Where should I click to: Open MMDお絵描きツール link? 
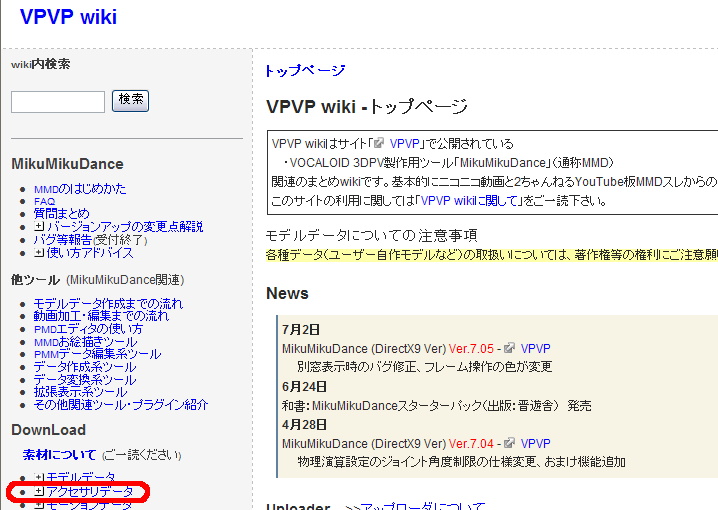[x=85, y=342]
